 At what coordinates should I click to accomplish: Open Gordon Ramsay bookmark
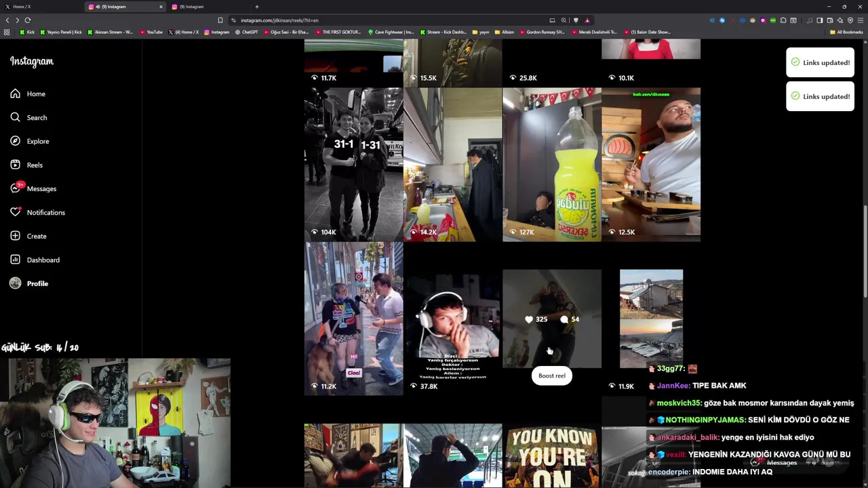point(542,32)
